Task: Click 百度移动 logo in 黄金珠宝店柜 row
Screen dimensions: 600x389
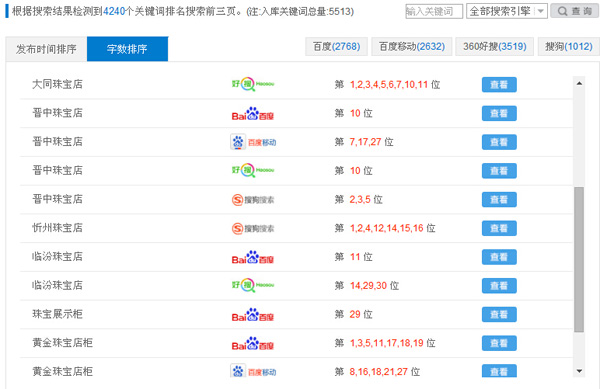Action: (253, 371)
